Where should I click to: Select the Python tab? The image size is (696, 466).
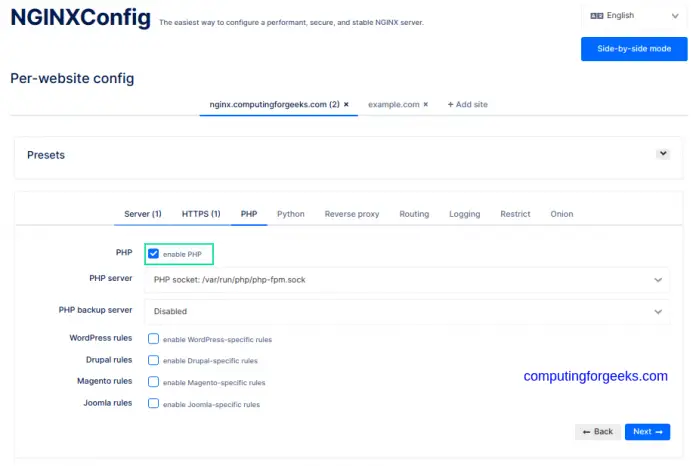pyautogui.click(x=291, y=214)
